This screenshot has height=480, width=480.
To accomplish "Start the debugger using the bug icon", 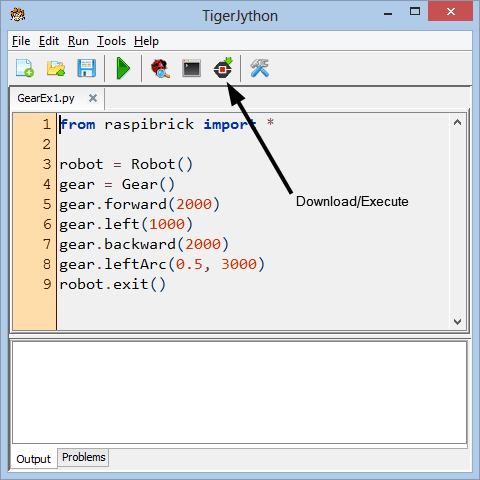I will (160, 68).
